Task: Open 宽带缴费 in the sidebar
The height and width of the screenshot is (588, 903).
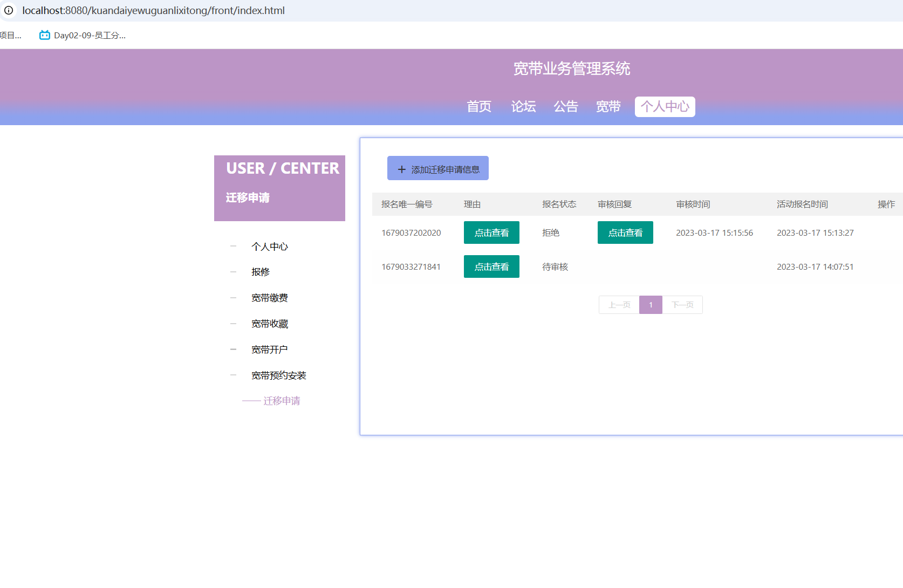Action: pyautogui.click(x=270, y=298)
